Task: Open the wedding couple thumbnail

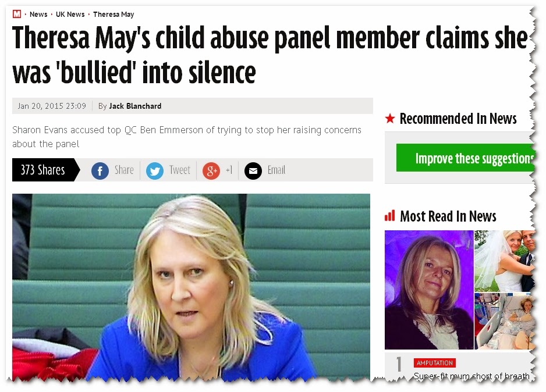Action: 505,261
